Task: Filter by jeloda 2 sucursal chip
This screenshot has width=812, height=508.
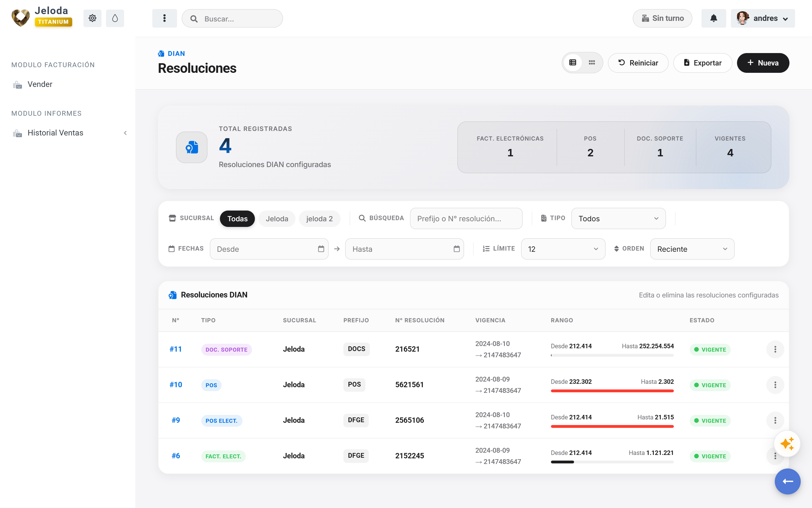Action: click(x=319, y=219)
